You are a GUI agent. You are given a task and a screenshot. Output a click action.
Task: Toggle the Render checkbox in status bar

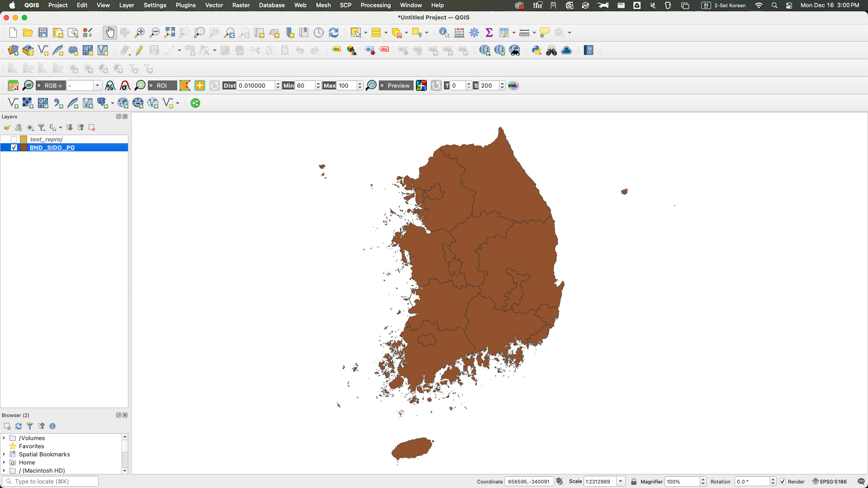pos(783,481)
